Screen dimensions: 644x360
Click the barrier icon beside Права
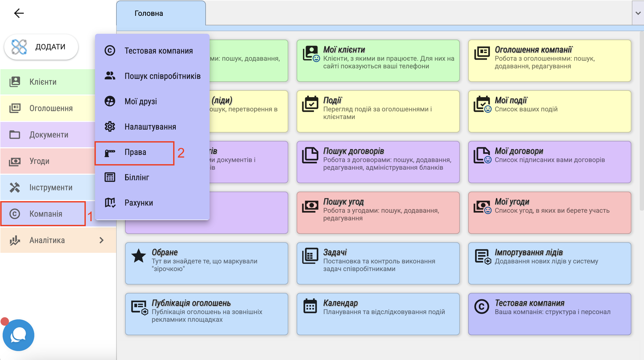110,153
